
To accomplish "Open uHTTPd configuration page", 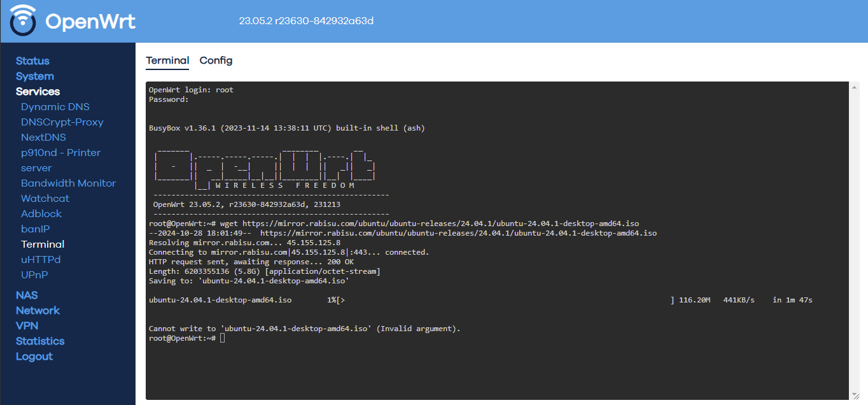I will pyautogui.click(x=41, y=260).
